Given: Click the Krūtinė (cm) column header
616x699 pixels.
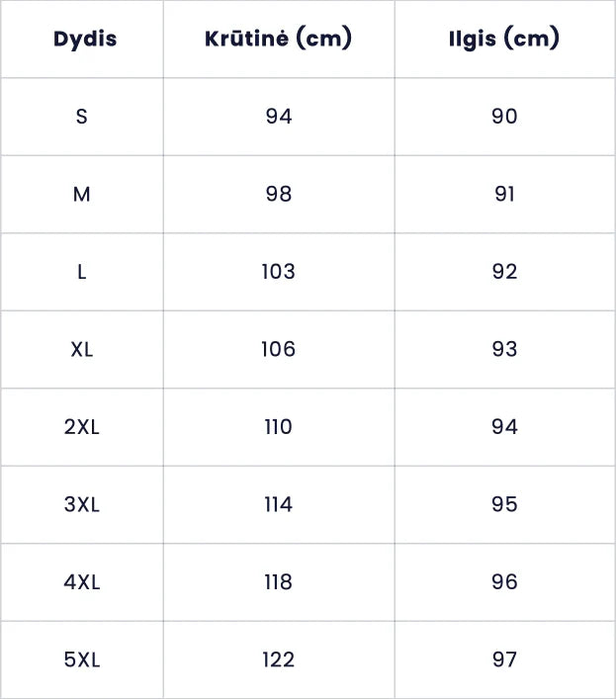Looking at the screenshot, I should [279, 40].
